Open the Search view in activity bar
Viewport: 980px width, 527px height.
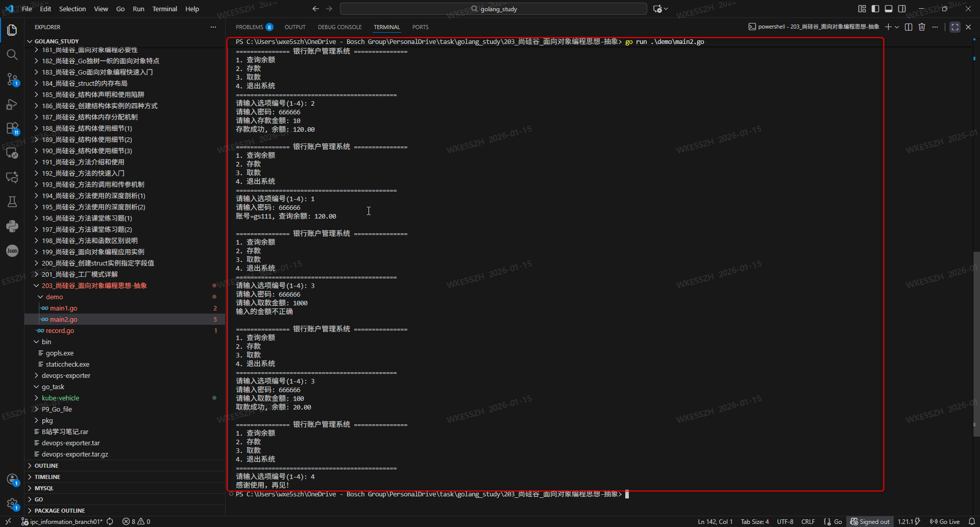click(x=12, y=54)
